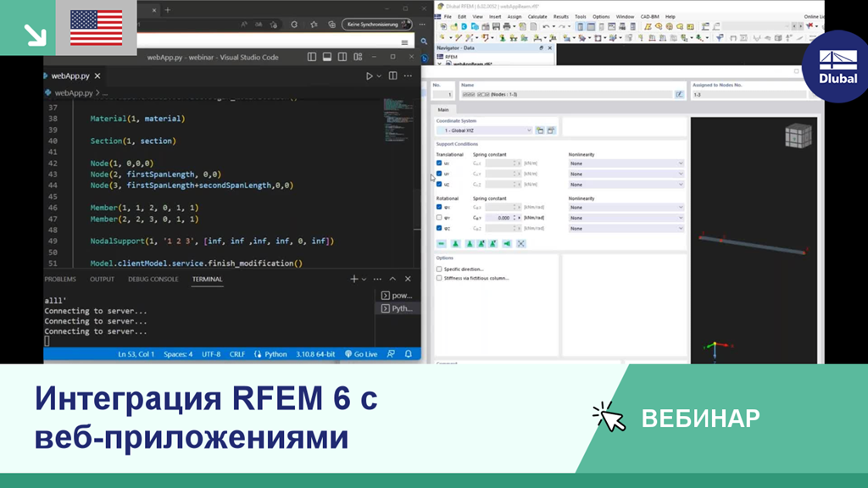Viewport: 868px width, 488px height.
Task: Open Nonlinearity dropdown for φY row
Action: (626, 218)
